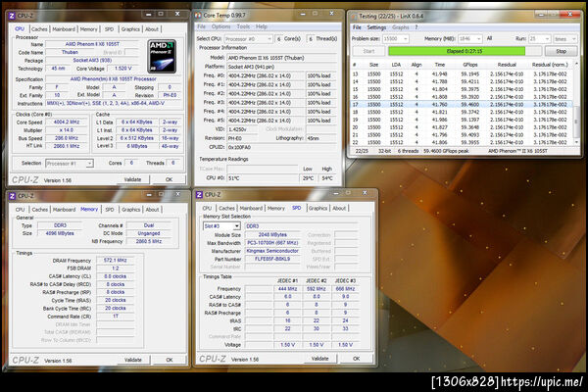Open the Tools menu in Core Temp
This screenshot has height=392, width=588.
click(x=243, y=26)
